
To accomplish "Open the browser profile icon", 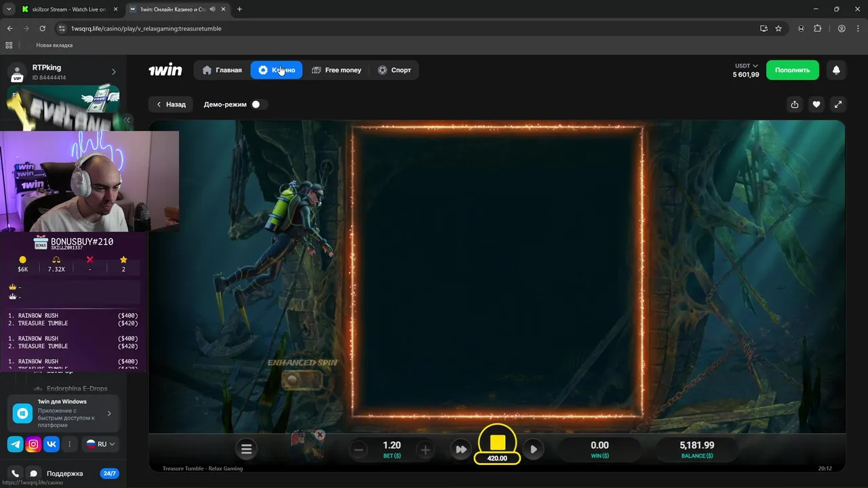I will [x=842, y=28].
